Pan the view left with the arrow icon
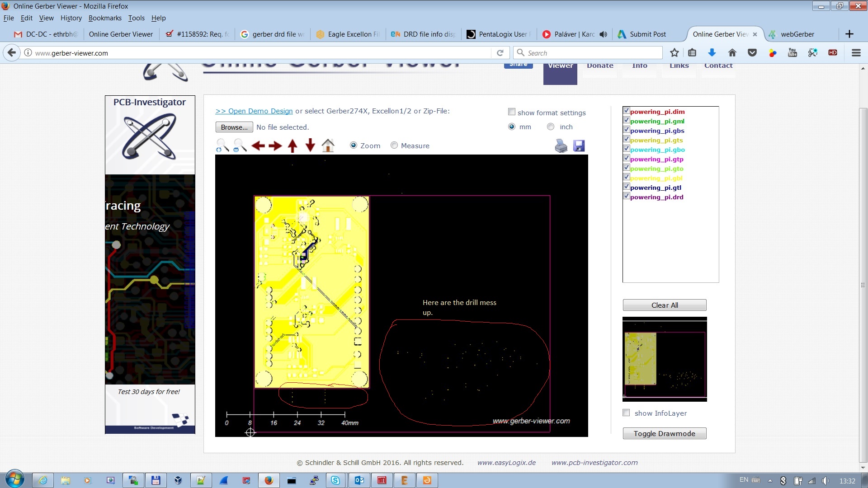Image resolution: width=868 pixels, height=488 pixels. click(258, 145)
